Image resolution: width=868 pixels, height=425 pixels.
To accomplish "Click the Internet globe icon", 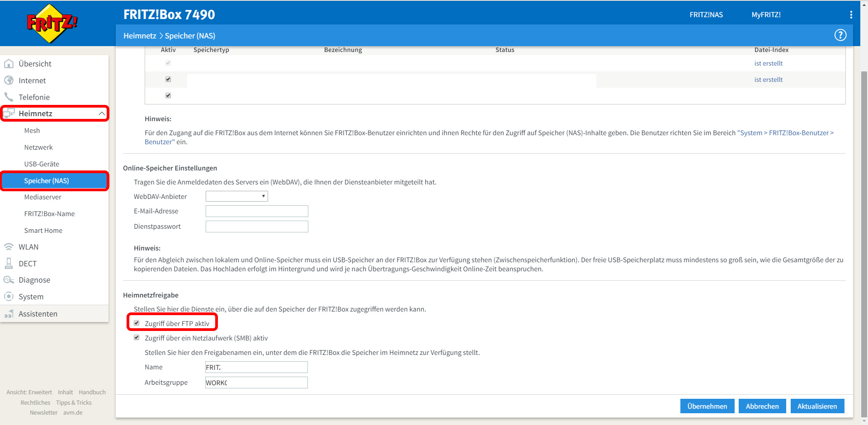I will pos(9,80).
